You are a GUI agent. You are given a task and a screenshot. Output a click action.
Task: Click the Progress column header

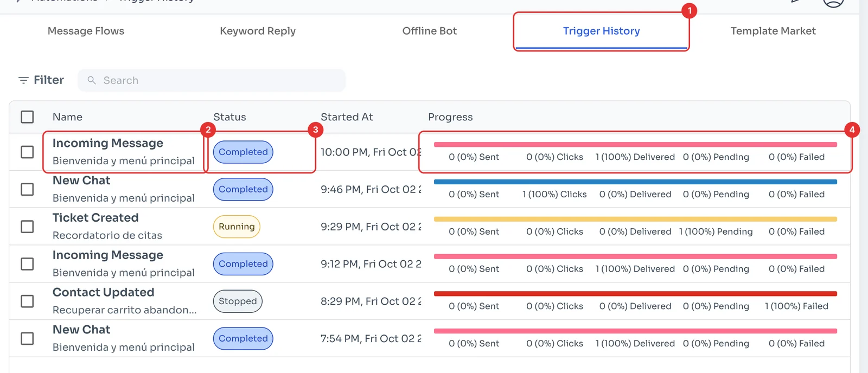(x=450, y=117)
